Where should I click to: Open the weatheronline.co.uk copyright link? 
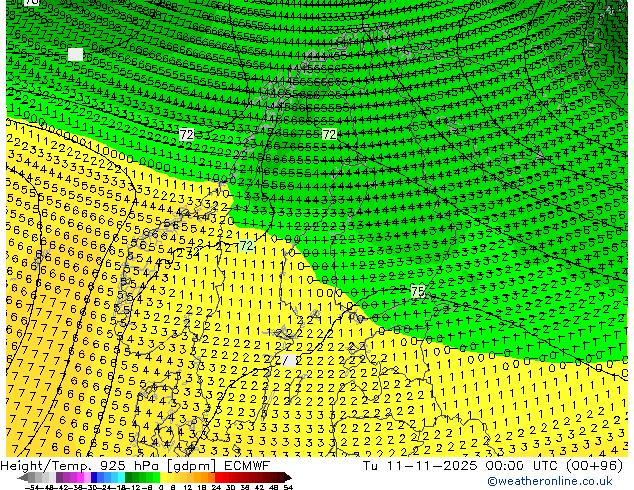tap(550, 481)
